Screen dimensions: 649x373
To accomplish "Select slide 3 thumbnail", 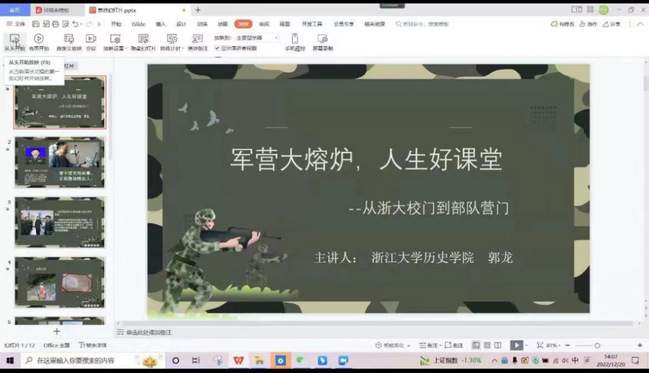I will (60, 222).
